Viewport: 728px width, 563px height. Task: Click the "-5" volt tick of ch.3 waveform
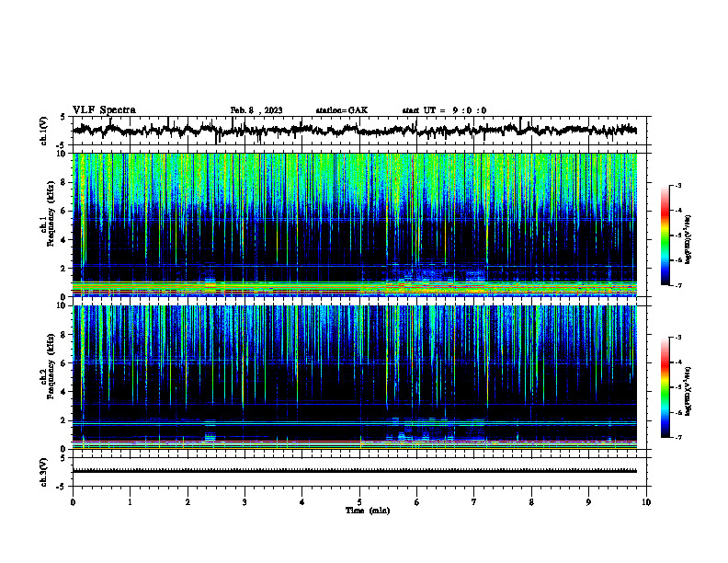point(62,487)
